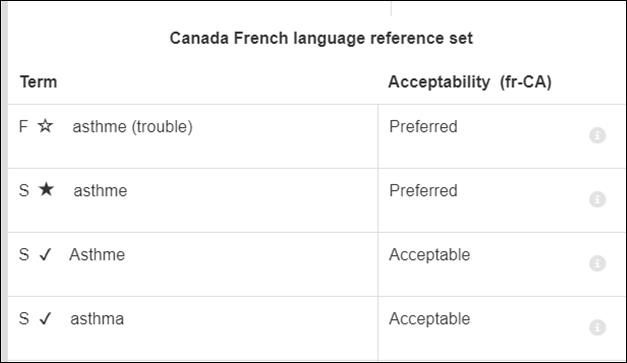Click the info icon in the second asthme row
627x363 pixels.
597,199
